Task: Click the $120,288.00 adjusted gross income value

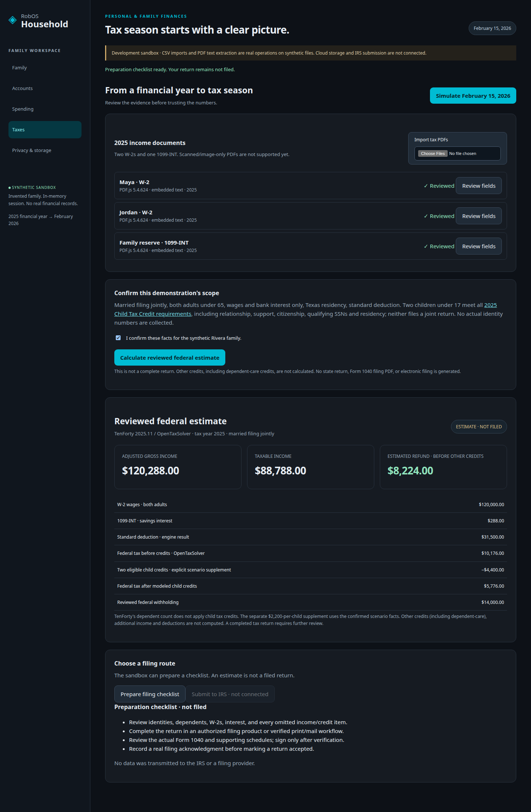Action: tap(150, 471)
